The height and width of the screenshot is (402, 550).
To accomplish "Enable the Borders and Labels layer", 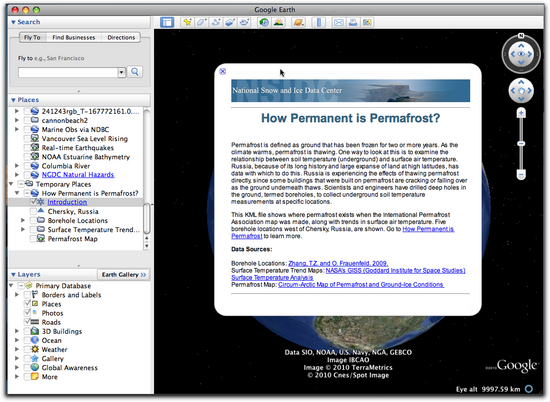I will pos(27,295).
